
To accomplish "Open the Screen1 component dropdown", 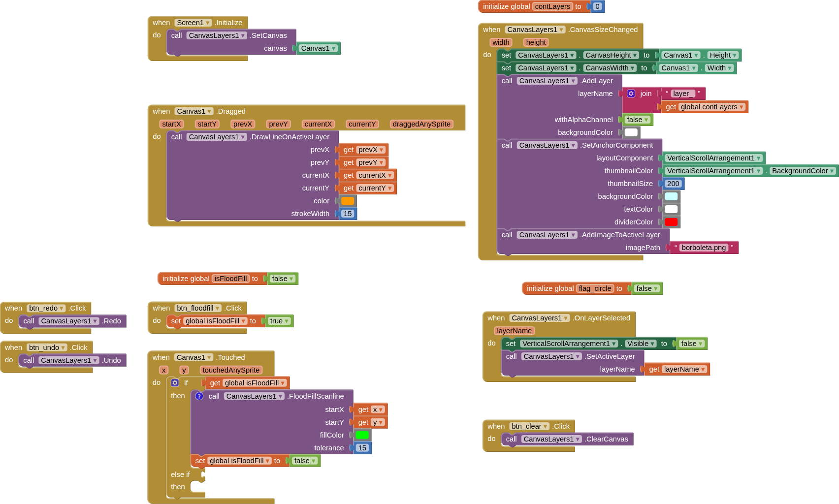I will pos(193,23).
